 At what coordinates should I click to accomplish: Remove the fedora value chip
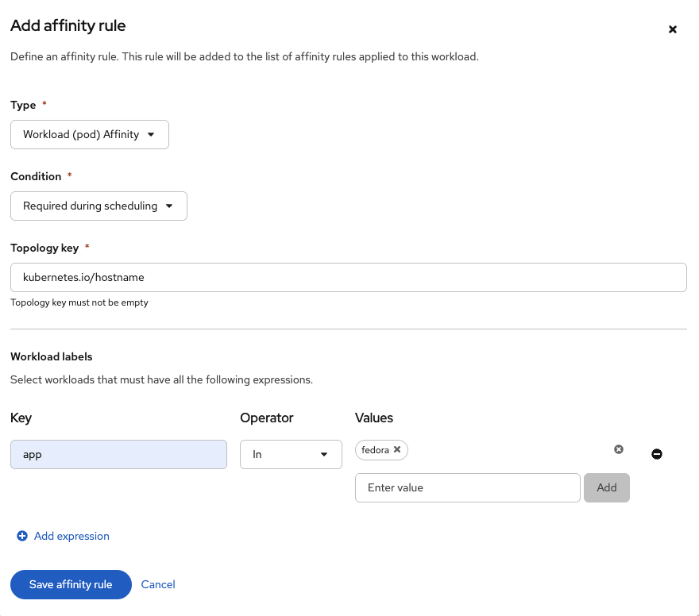397,449
